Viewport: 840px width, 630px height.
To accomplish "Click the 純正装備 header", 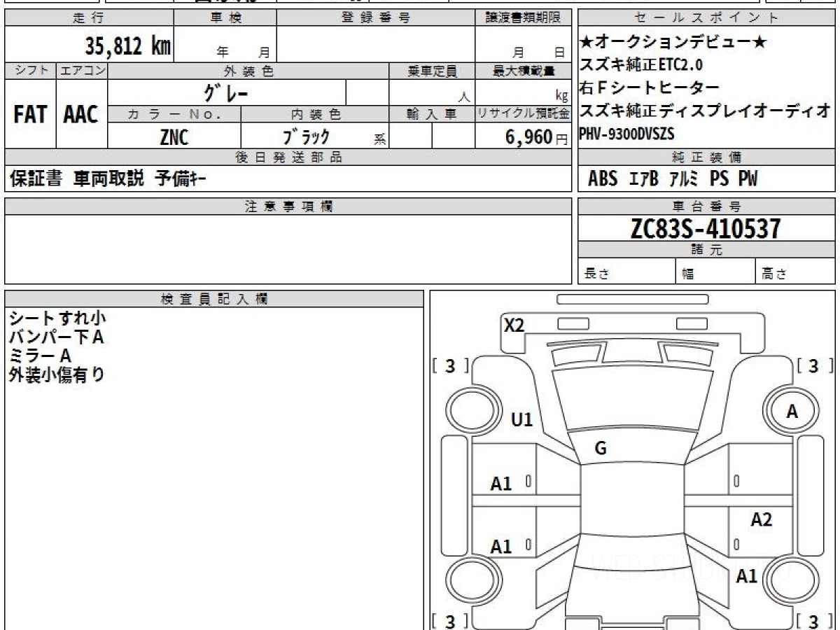I will click(x=707, y=157).
